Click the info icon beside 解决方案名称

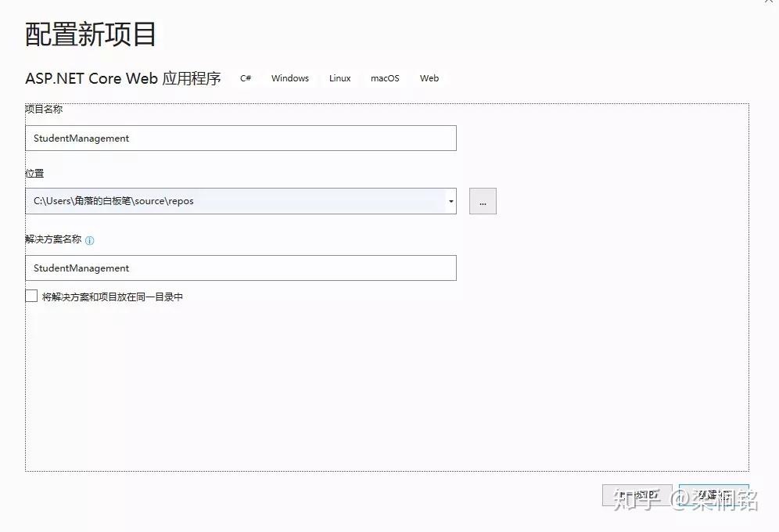pos(91,240)
